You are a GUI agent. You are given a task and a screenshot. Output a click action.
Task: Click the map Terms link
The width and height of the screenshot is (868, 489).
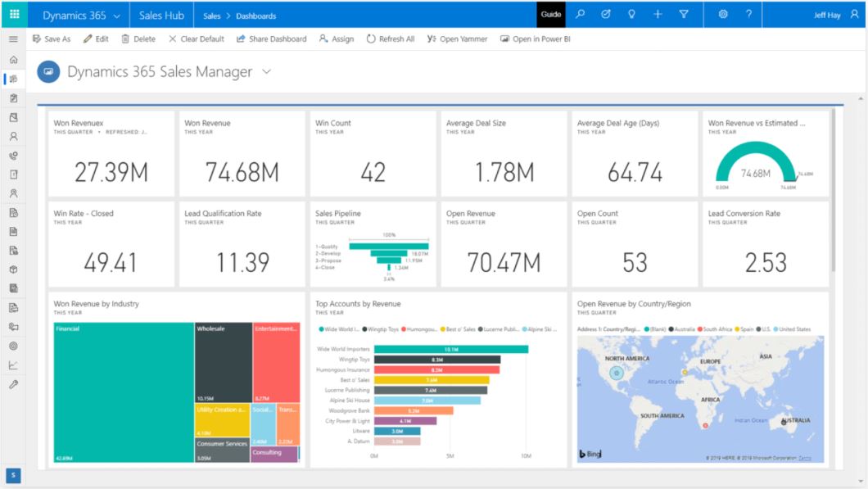pyautogui.click(x=805, y=458)
